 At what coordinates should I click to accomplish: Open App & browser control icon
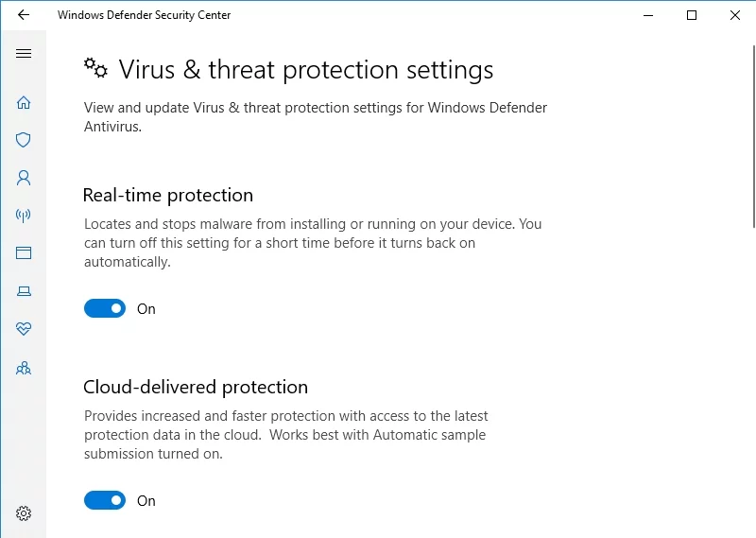[24, 253]
